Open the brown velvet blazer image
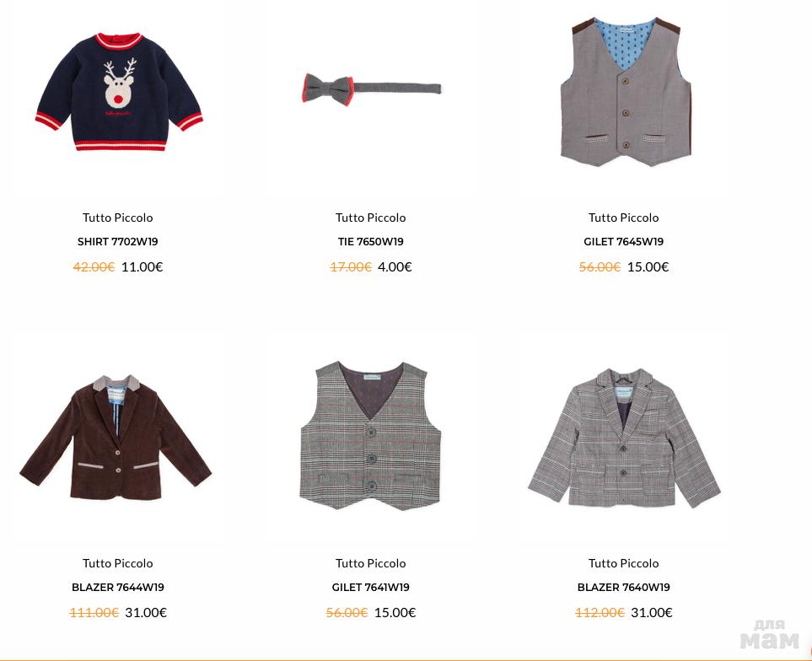Viewport: 812px width, 661px height. click(116, 438)
